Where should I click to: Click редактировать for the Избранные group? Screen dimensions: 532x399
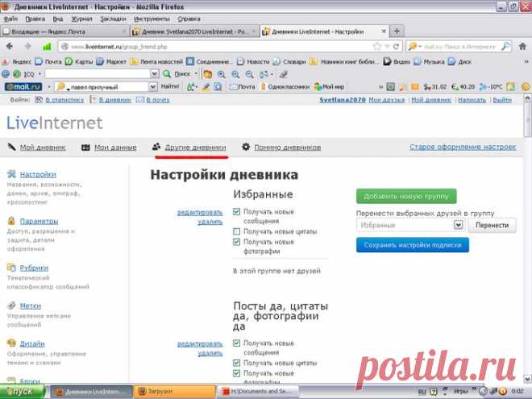pos(200,212)
